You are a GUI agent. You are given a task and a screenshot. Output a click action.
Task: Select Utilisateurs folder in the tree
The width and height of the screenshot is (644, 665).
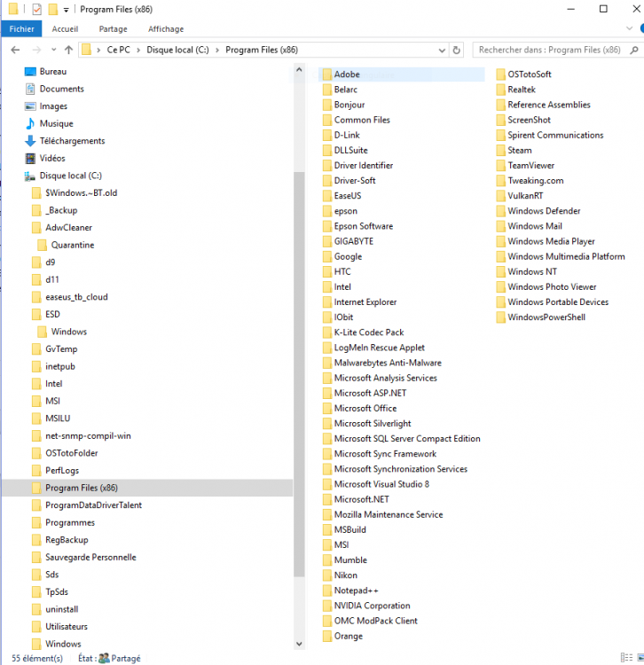[x=67, y=626]
